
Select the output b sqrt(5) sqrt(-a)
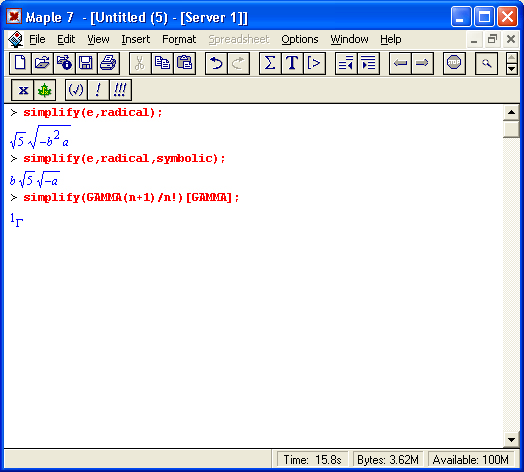(x=35, y=179)
